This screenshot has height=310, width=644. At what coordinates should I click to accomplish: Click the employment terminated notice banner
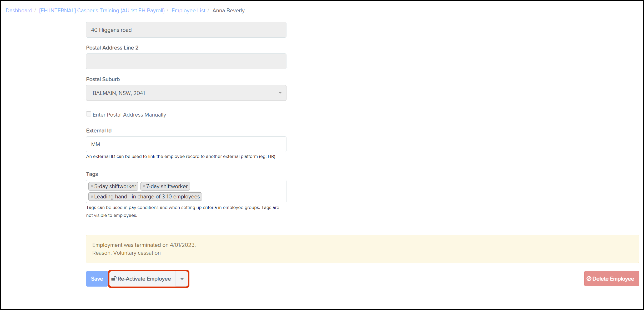362,249
